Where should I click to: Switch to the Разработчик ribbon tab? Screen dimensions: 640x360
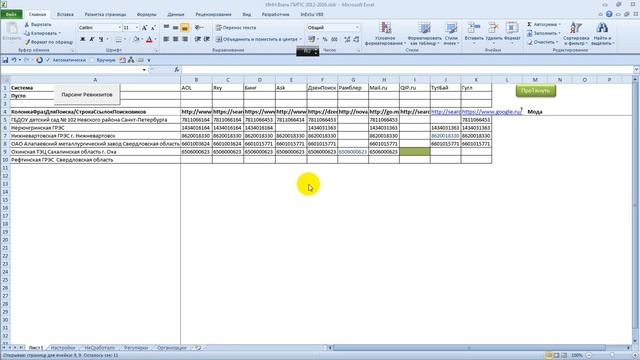[x=276, y=14]
